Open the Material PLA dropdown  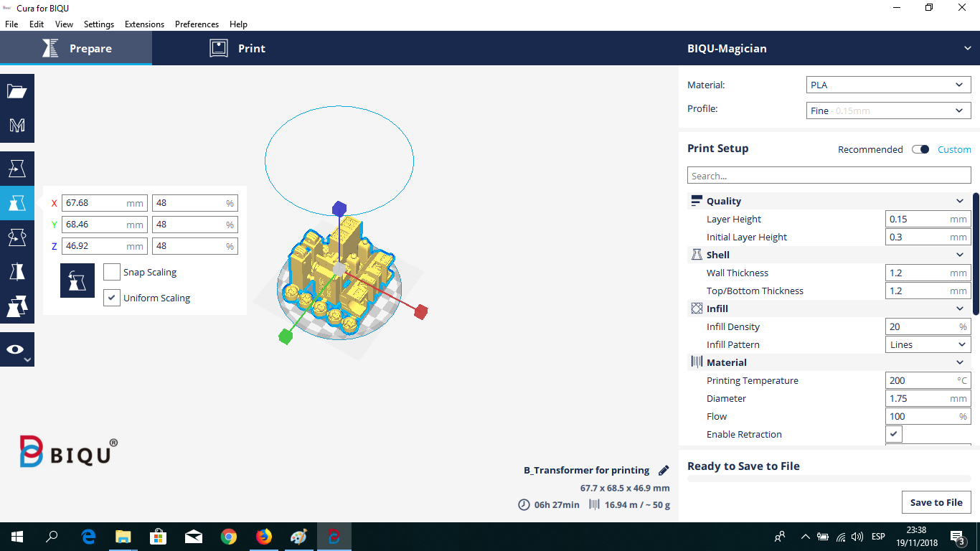(889, 85)
